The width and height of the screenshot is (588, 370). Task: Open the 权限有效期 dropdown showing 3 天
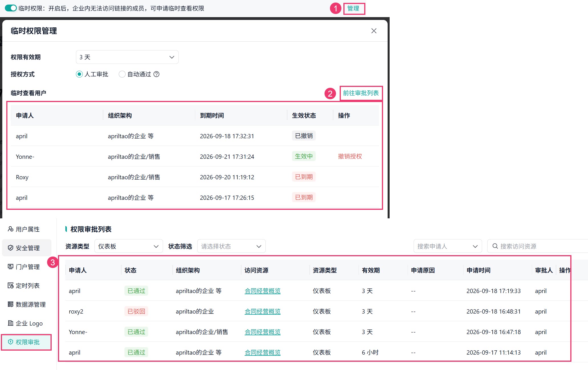127,57
